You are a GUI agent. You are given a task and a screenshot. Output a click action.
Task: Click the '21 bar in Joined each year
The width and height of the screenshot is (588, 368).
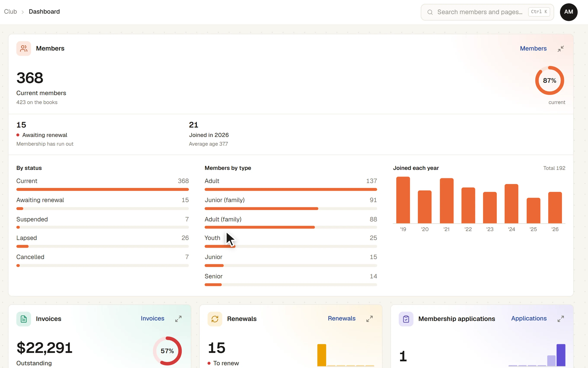tap(446, 200)
